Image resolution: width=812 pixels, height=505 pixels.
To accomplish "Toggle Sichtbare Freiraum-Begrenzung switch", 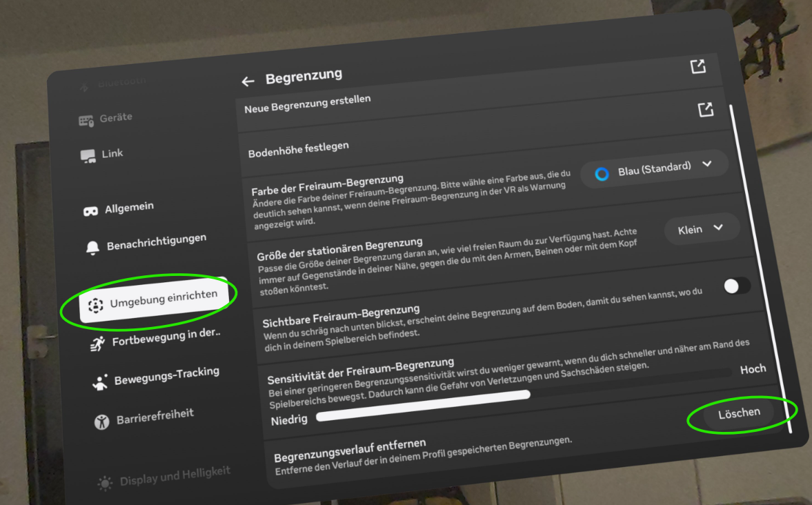I will [x=737, y=286].
